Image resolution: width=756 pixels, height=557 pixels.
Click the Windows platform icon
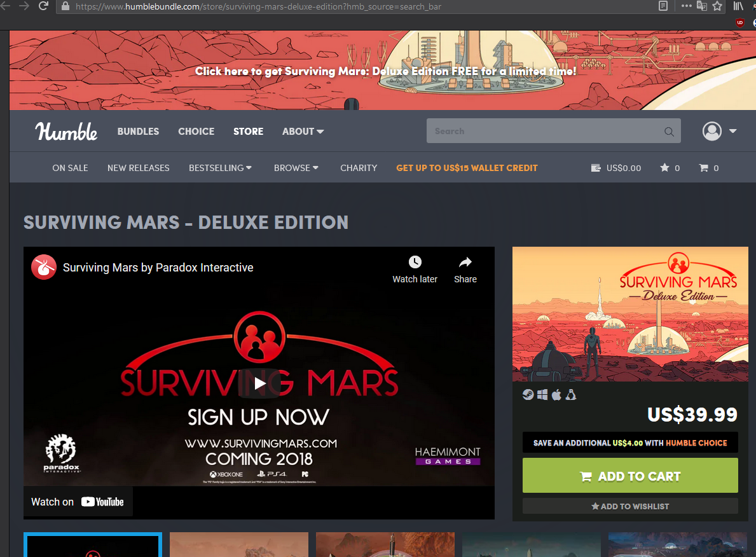pyautogui.click(x=542, y=395)
